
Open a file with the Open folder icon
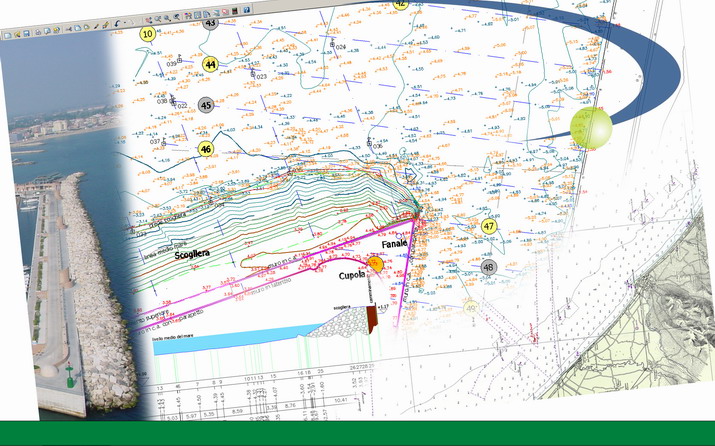click(17, 35)
